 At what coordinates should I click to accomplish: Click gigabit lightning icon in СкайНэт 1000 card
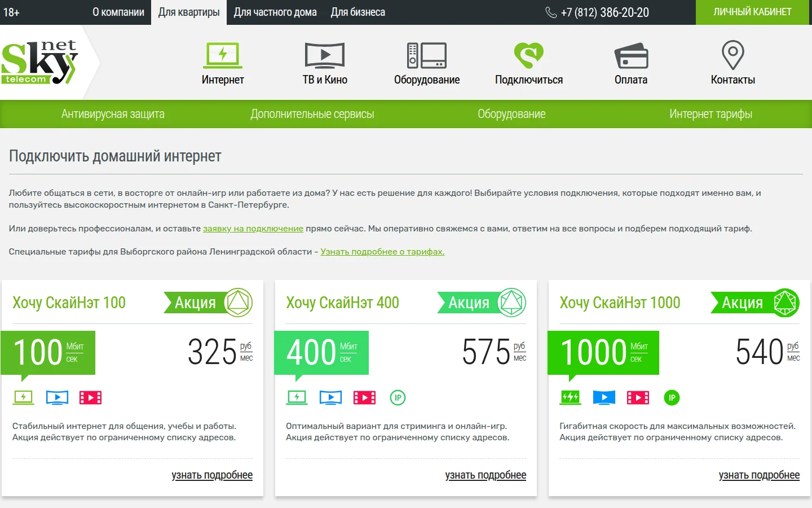[570, 397]
